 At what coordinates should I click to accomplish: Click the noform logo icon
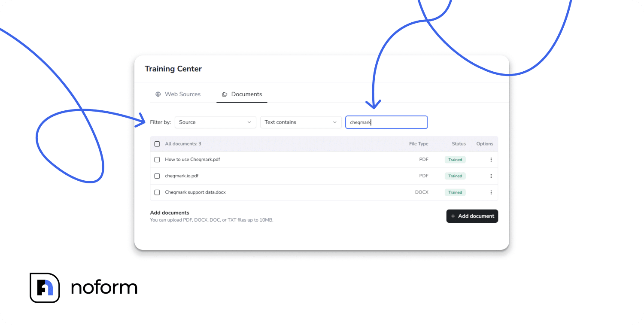pos(45,288)
